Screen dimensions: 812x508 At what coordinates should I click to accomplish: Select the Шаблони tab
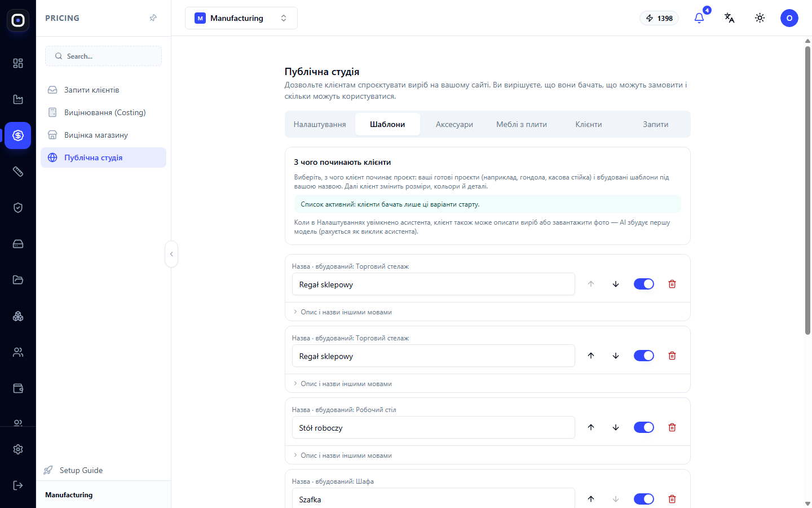(x=387, y=124)
